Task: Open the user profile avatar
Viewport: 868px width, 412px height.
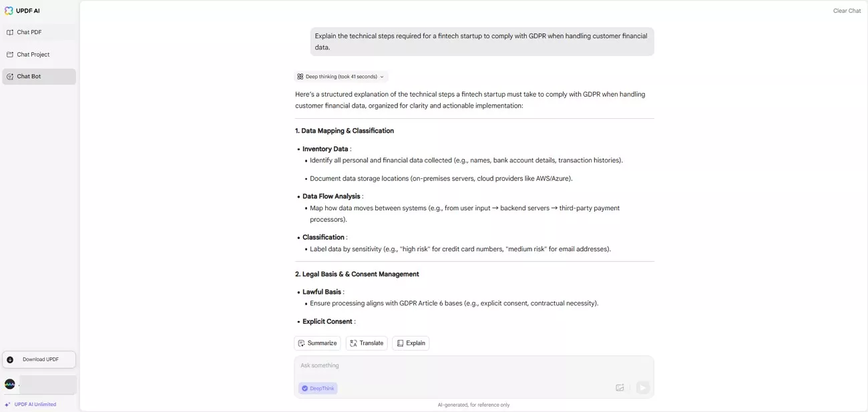Action: (x=10, y=384)
